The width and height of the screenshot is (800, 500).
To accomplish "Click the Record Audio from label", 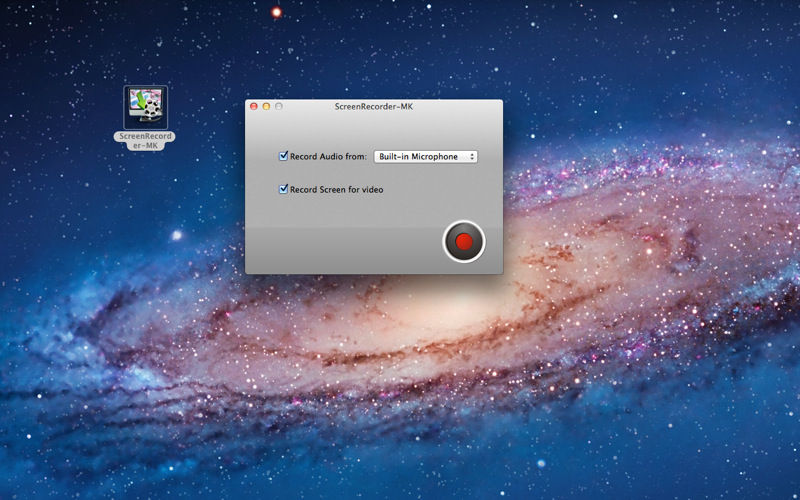I will coord(328,157).
